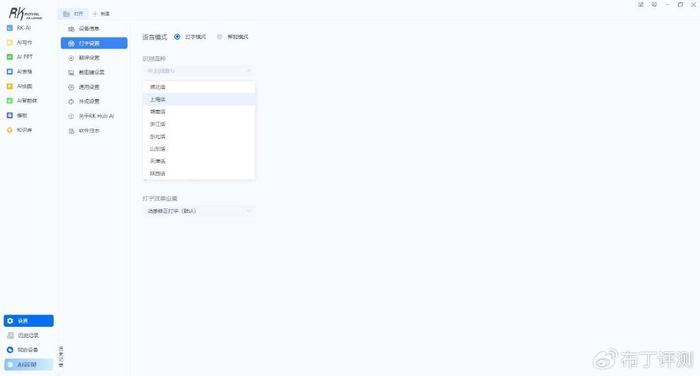Open 历史记录 history icon in sidebar
700x376 pixels.
[x=10, y=335]
